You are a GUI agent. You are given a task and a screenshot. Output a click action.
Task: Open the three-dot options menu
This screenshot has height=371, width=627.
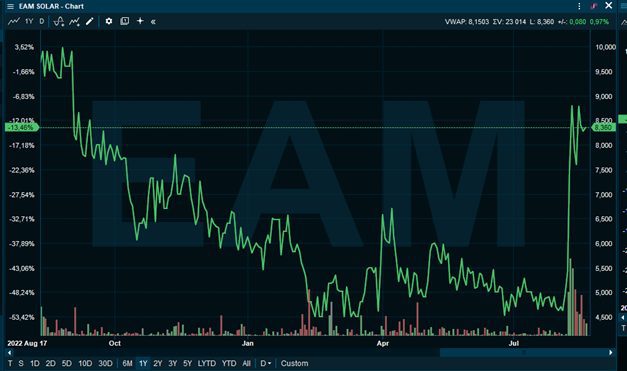coord(579,6)
